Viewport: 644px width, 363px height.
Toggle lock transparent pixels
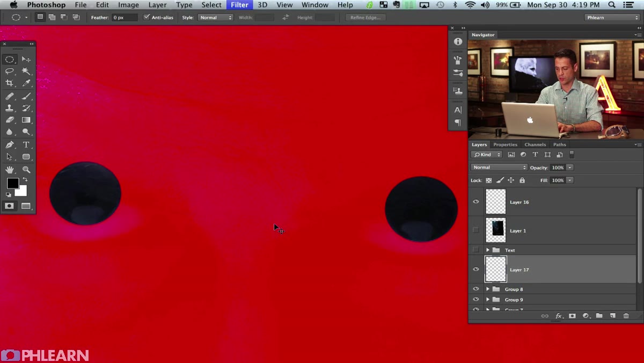pos(488,180)
